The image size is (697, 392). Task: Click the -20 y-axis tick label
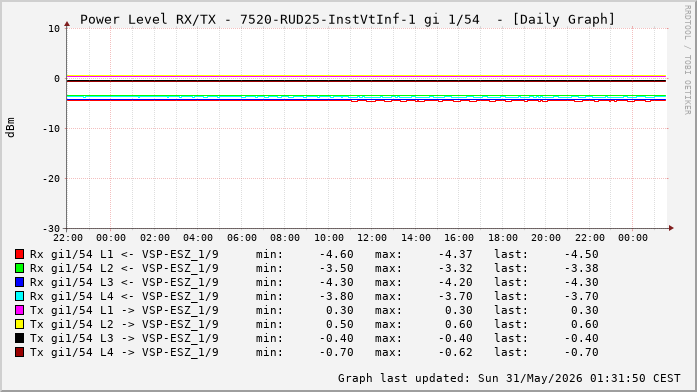[x=51, y=179]
